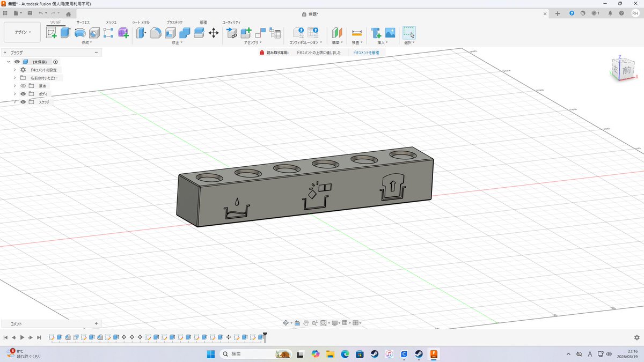Toggle visibility of the (未保存) root component
Viewport: 644px width, 362px height.
click(17, 62)
